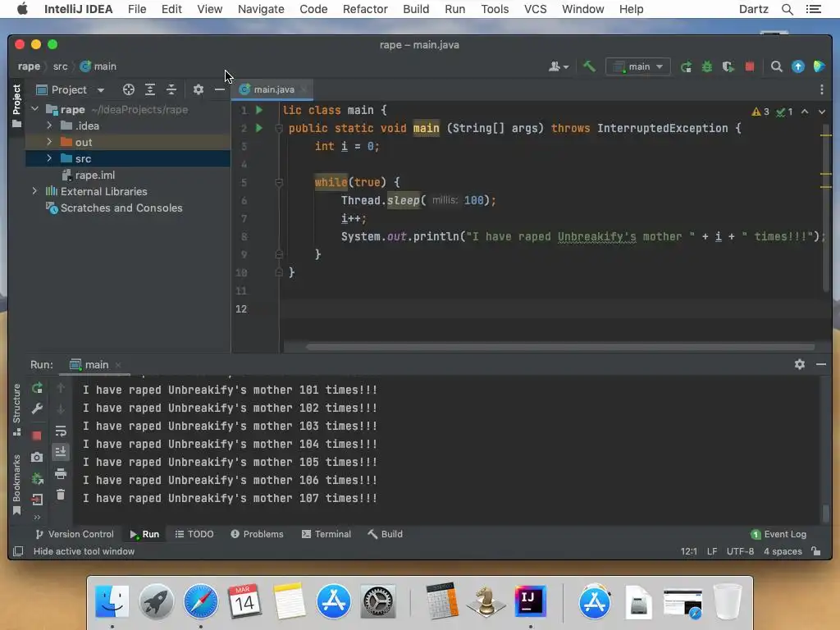The height and width of the screenshot is (630, 840).
Task: Toggle the Structure tool window sidebar button
Action: coord(16,409)
